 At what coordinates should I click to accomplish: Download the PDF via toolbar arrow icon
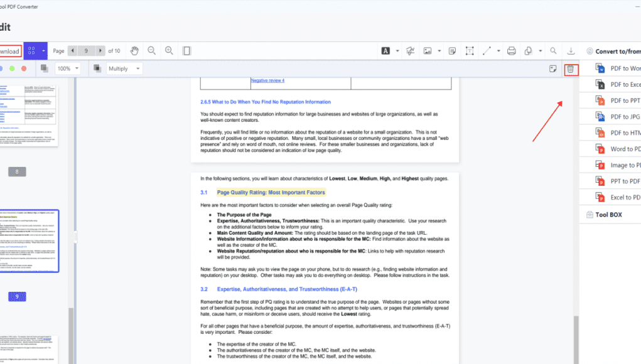click(x=571, y=51)
